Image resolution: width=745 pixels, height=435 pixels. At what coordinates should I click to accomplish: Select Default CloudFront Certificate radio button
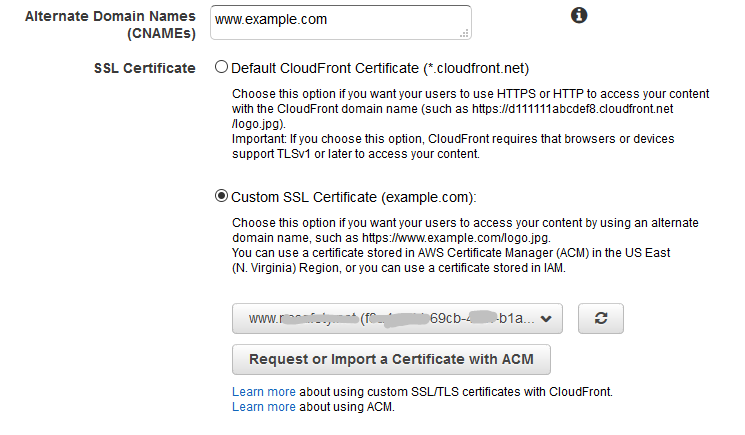pyautogui.click(x=221, y=67)
